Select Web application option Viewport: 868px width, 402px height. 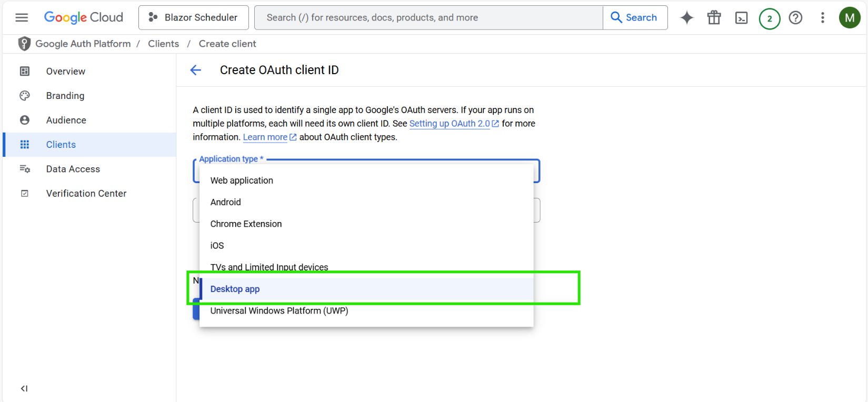pyautogui.click(x=366, y=180)
